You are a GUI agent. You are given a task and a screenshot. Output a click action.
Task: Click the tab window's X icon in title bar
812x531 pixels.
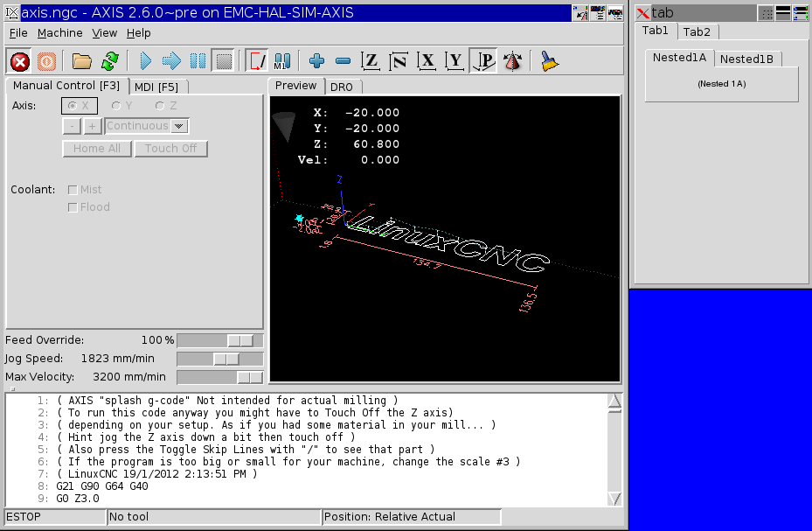click(x=642, y=13)
